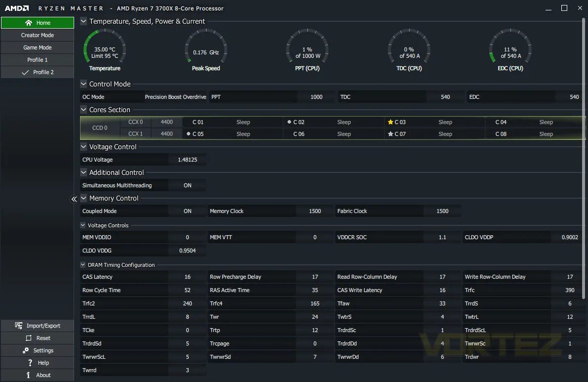Click Row Cycle Time value 52
This screenshot has height=382, width=588.
tap(187, 290)
